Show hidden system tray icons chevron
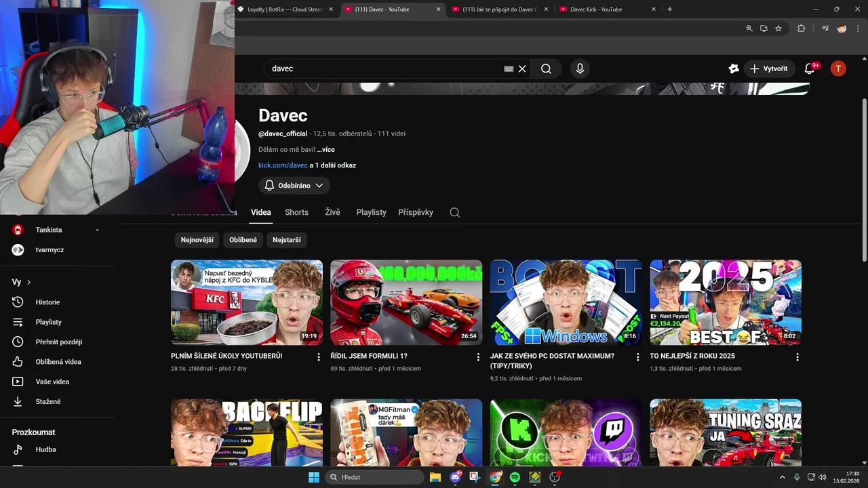868x488 pixels. point(783,477)
